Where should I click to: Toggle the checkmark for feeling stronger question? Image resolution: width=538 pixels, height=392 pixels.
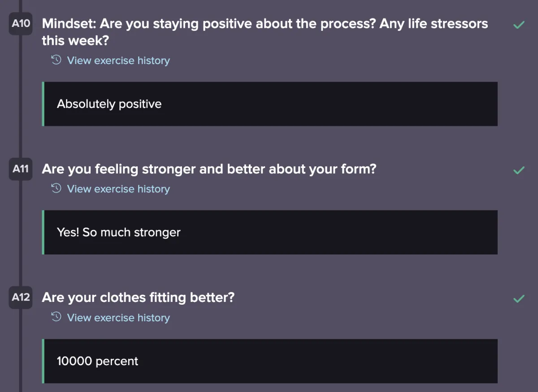coord(519,170)
